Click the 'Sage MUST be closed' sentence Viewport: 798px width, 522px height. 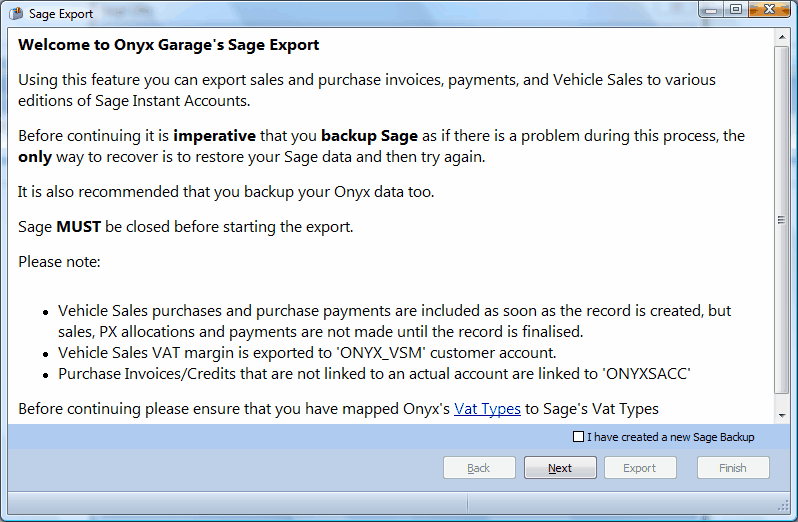coord(186,226)
